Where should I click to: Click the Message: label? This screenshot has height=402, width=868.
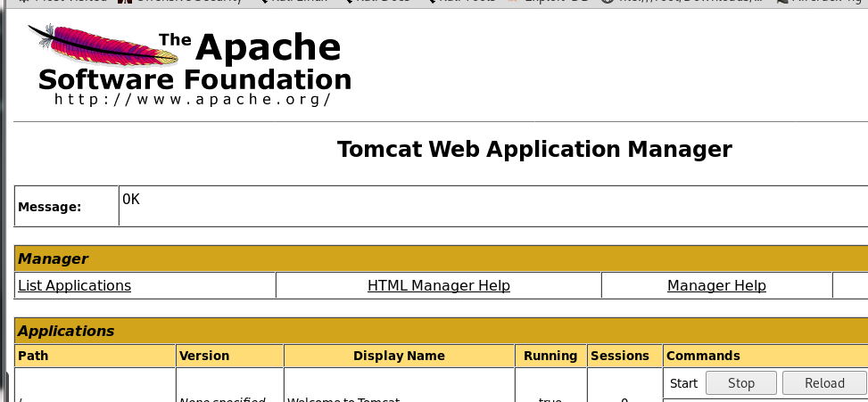point(50,207)
